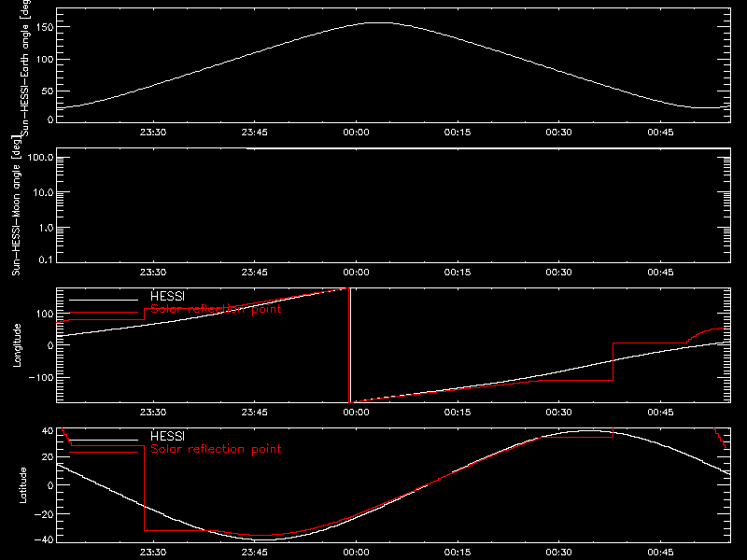747x560 pixels.
Task: Click the 100 tick label on Earth angle plot
Action: 44,59
